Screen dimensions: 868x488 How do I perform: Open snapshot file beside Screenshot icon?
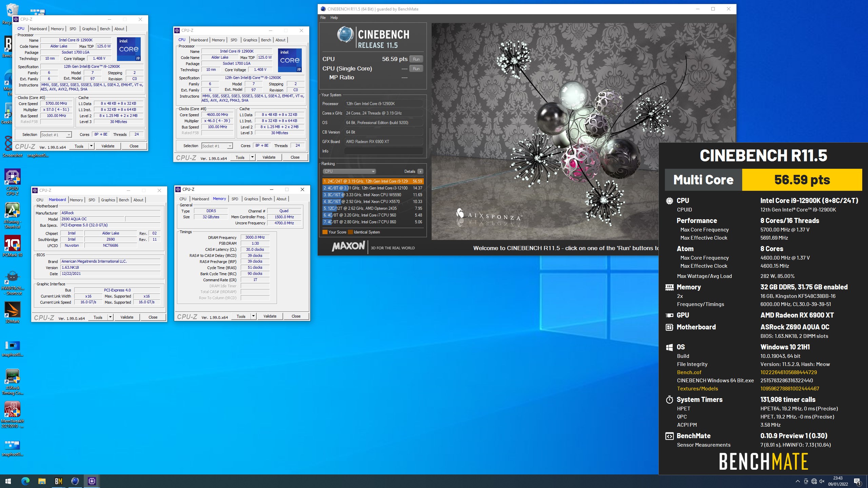[x=38, y=155]
